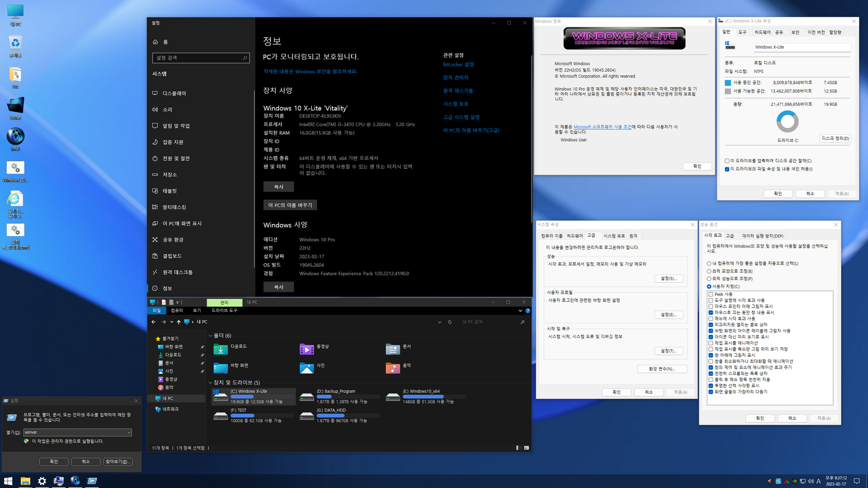Enable Peek 사용 checkbox
This screenshot has height=488, width=868.
[x=710, y=295]
